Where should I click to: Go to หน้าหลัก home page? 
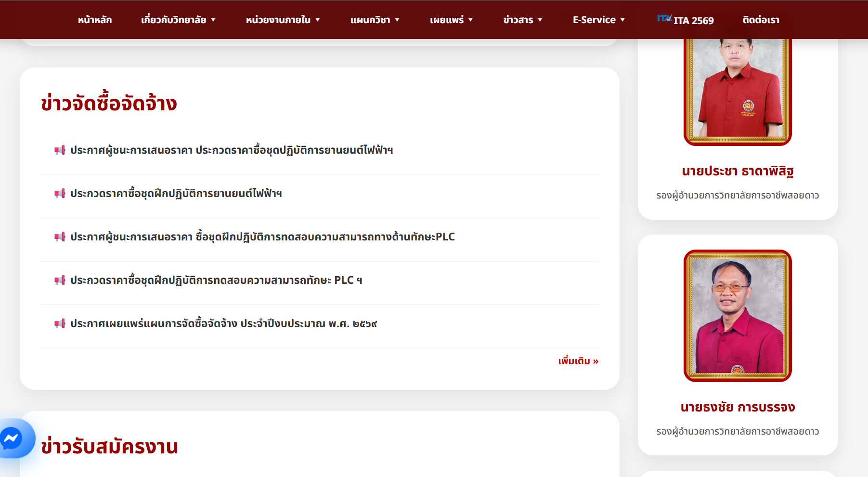[95, 20]
